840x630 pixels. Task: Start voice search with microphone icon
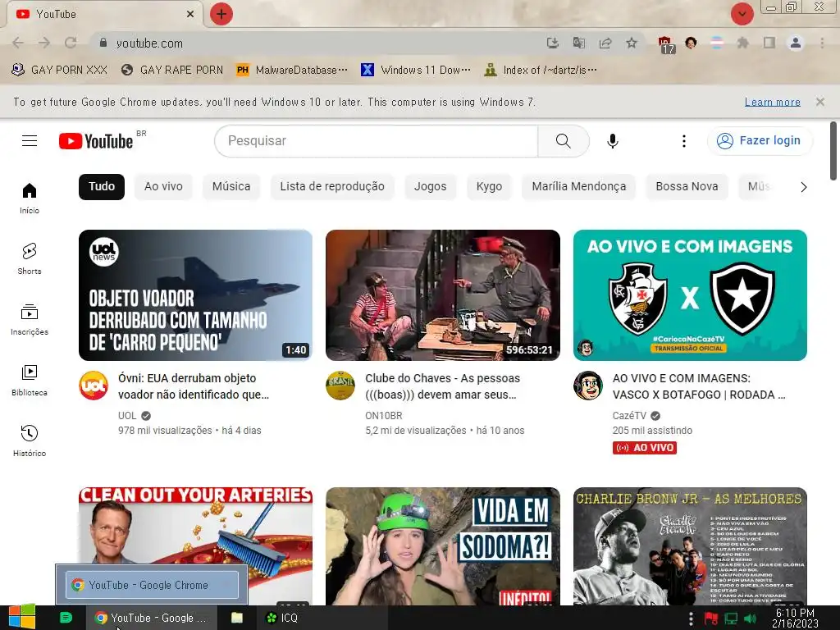612,141
